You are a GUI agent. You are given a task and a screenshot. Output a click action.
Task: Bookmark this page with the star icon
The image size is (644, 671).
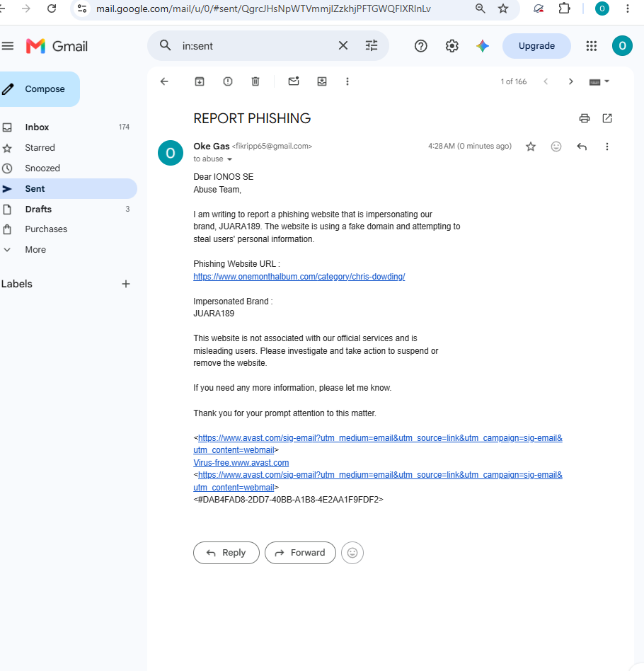[x=503, y=8]
